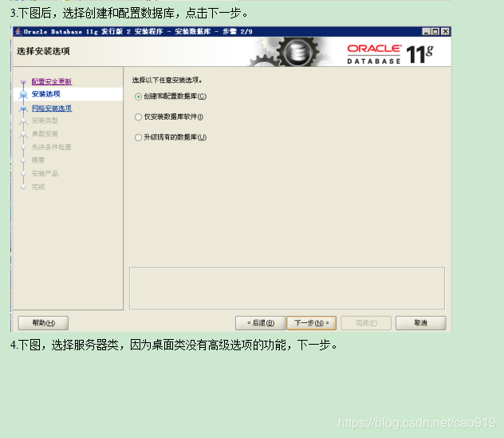The image size is (504, 438).
Task: Click the greyed 完成(F) button
Action: coord(366,323)
